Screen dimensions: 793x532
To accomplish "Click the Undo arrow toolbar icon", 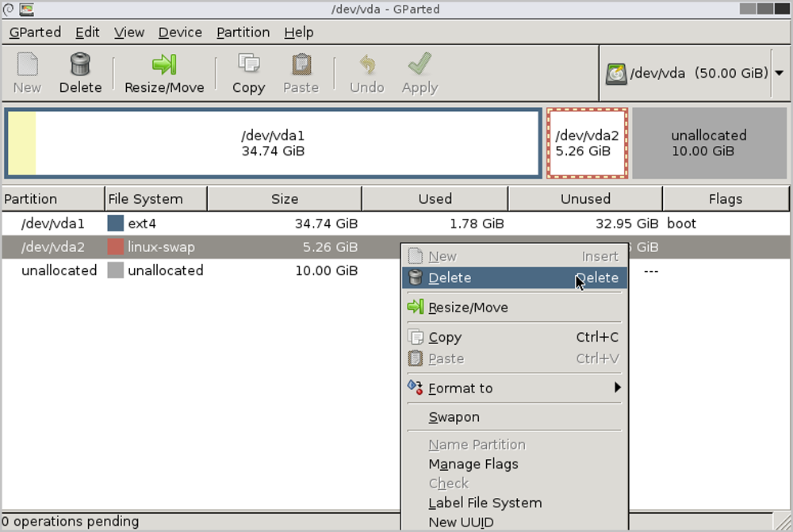I will click(367, 64).
